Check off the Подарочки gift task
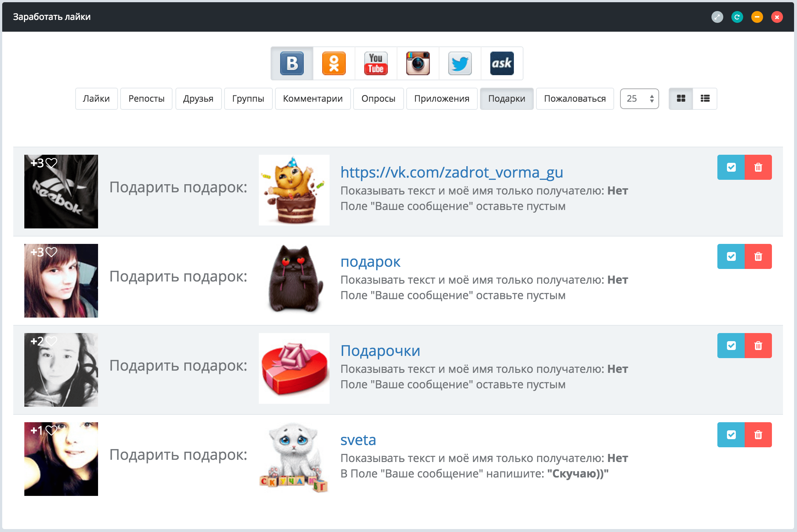This screenshot has width=797, height=532. tap(731, 346)
